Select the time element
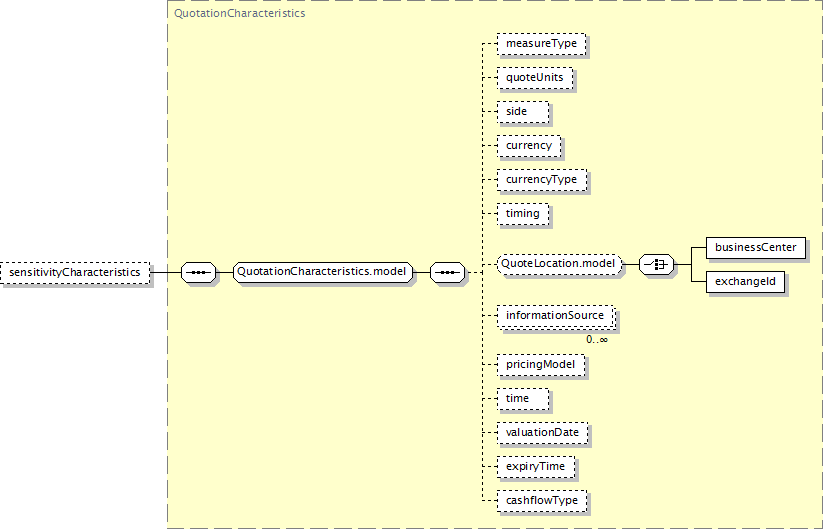This screenshot has height=529, width=823. point(523,399)
